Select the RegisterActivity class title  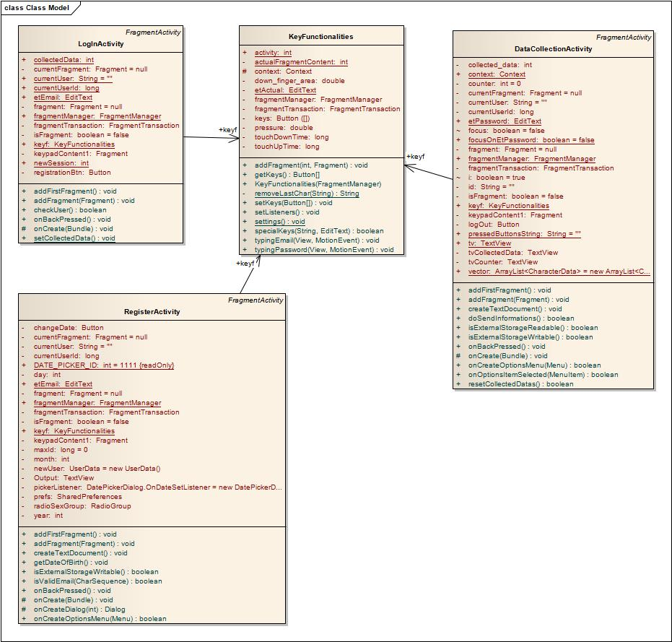pyautogui.click(x=152, y=312)
